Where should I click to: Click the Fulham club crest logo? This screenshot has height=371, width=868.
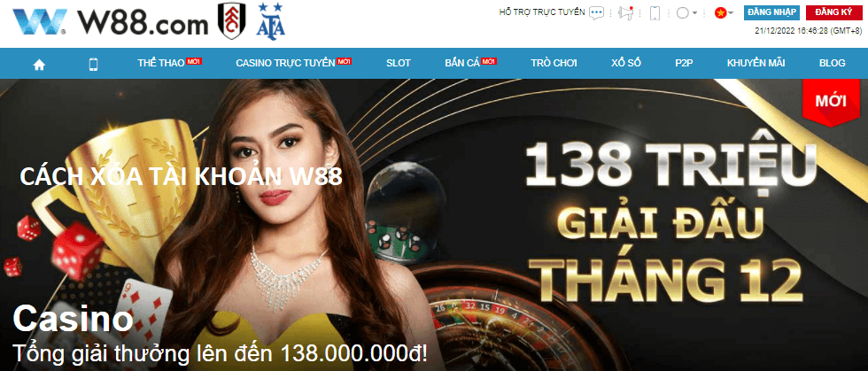[231, 21]
